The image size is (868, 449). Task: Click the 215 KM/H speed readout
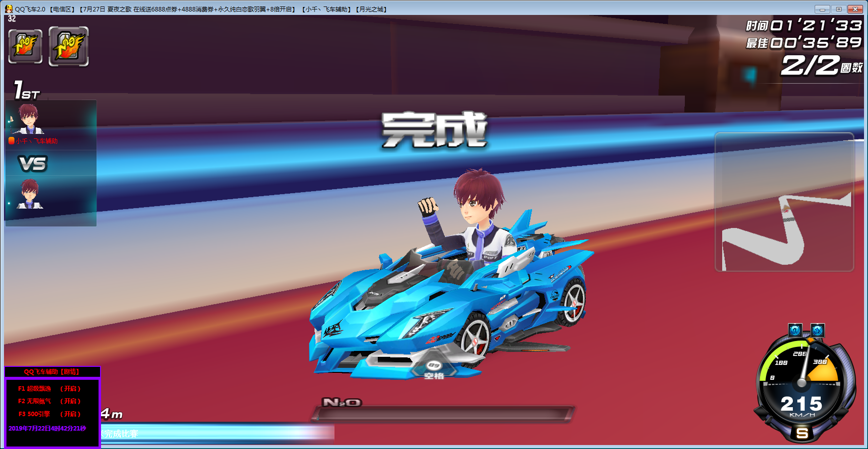[802, 406]
